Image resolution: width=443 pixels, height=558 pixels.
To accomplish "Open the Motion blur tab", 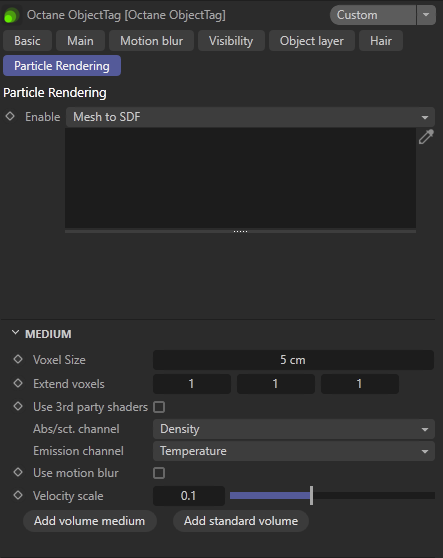I will [x=151, y=41].
